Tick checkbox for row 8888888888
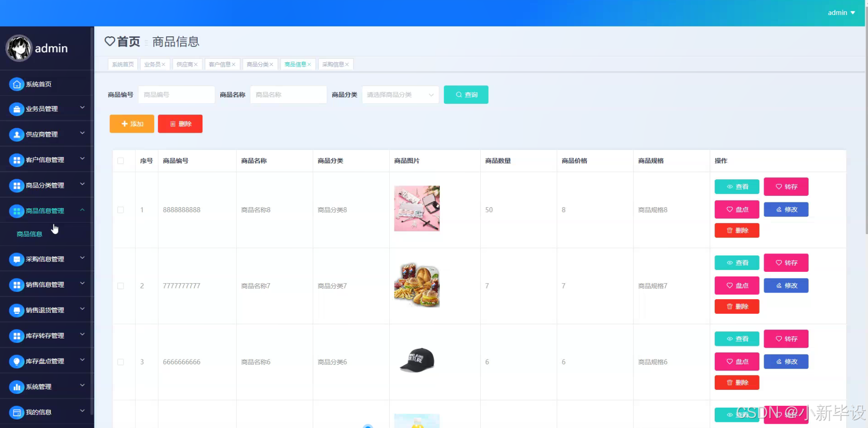The height and width of the screenshot is (428, 868). pos(121,210)
